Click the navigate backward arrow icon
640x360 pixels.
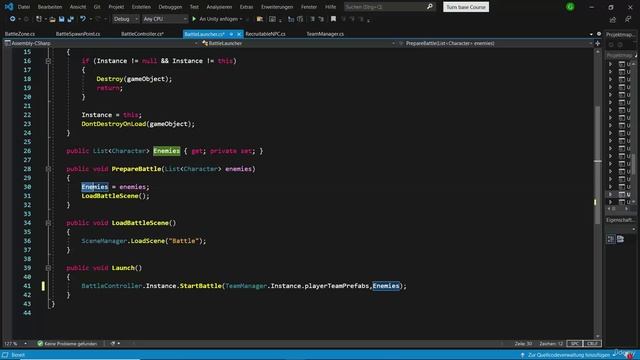tap(12, 19)
